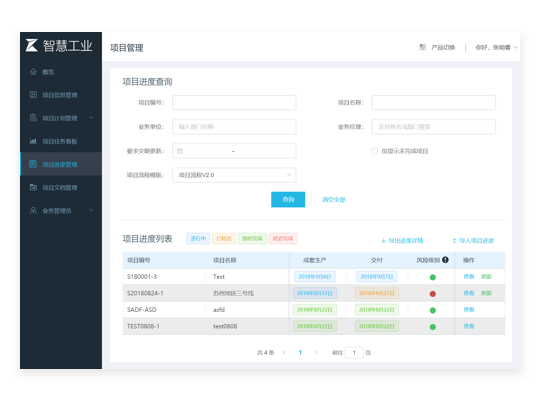Click the download icon beside 导出进度详情
The image size is (540, 400).
[x=383, y=240]
